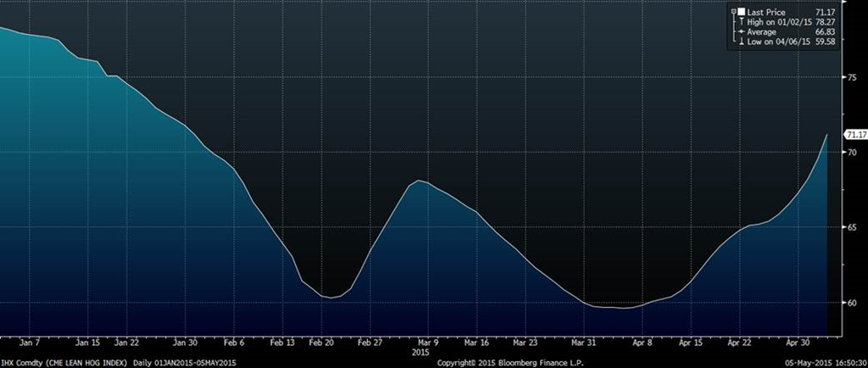This screenshot has height=368, width=868.
Task: Click the Mar 9 date on time axis
Action: click(427, 342)
